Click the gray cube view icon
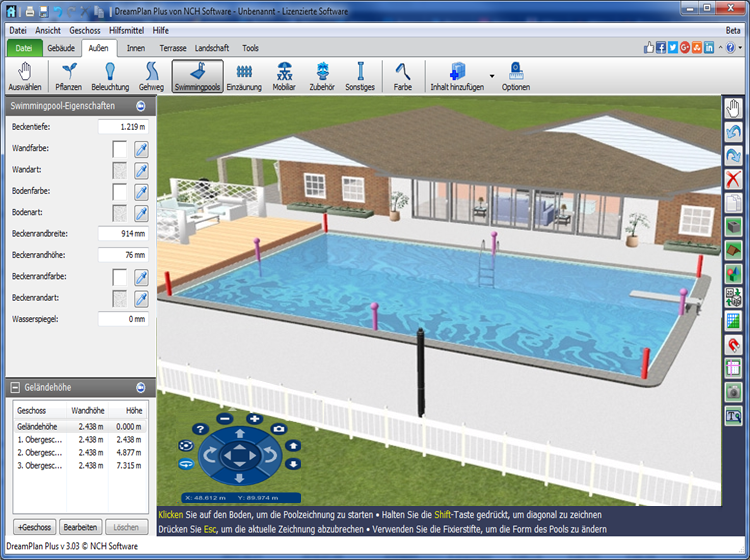This screenshot has height=560, width=750. [x=733, y=227]
